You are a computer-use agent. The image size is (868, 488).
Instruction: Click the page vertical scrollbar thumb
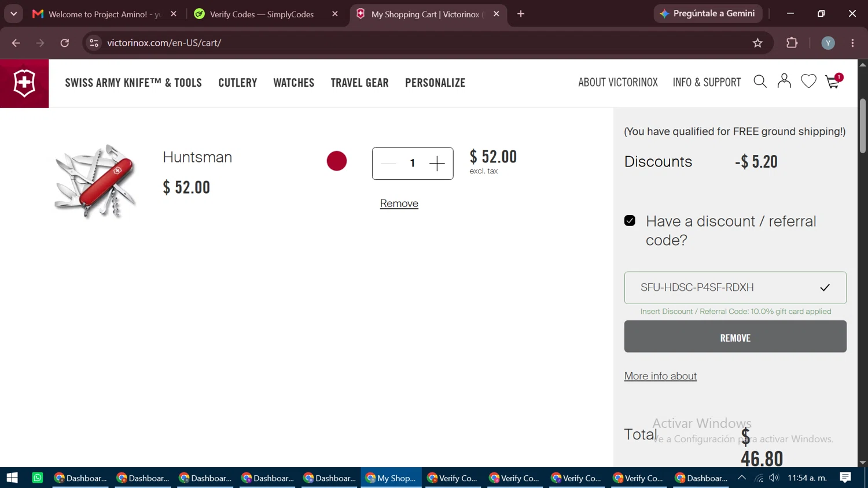863,125
